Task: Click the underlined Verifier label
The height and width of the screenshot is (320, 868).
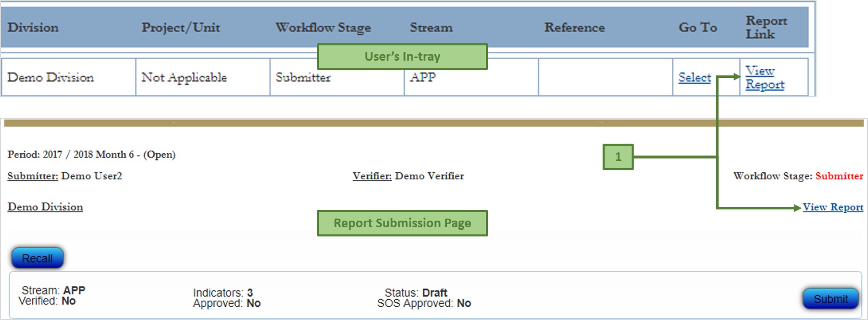Action: 372,176
